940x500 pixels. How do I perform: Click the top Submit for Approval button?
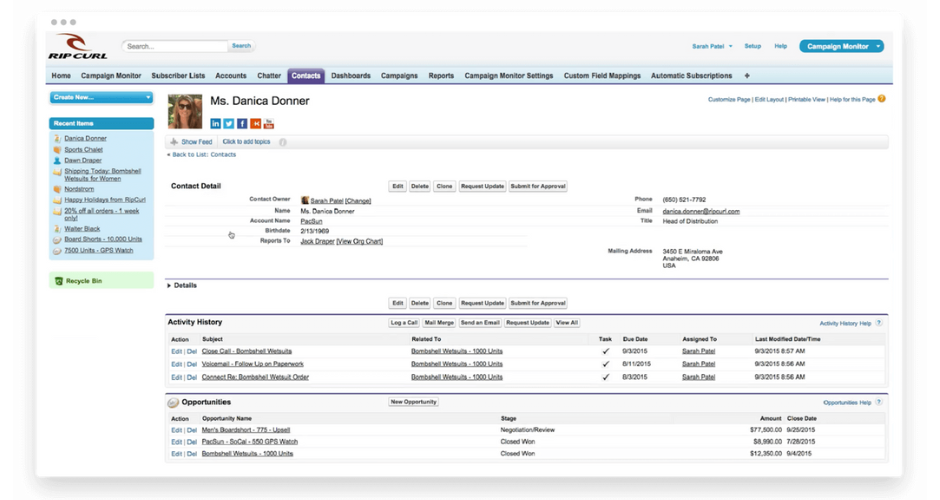(x=538, y=186)
